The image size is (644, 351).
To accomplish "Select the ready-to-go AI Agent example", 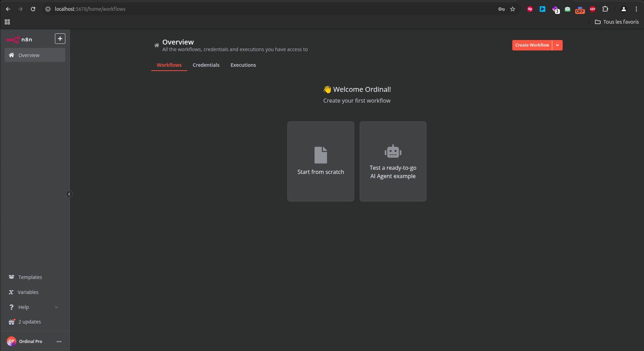I will point(393,161).
